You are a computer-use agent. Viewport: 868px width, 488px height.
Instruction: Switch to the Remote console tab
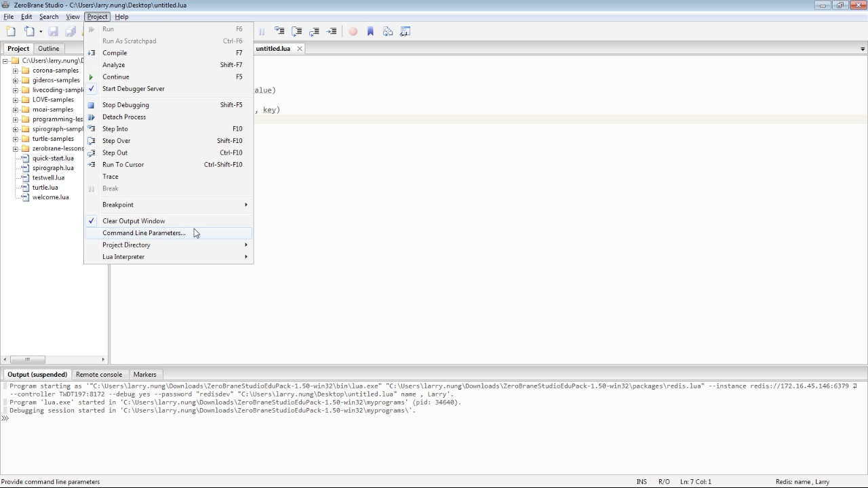(99, 374)
